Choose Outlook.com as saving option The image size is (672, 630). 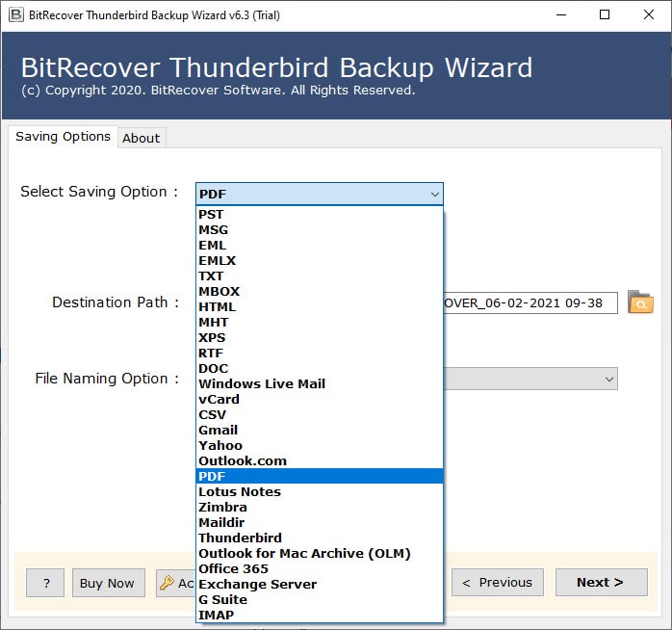320,461
